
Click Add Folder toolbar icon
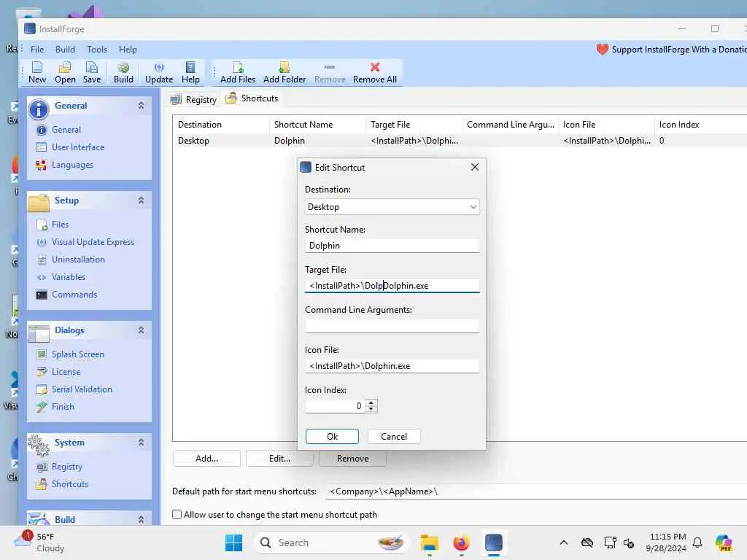(x=285, y=72)
